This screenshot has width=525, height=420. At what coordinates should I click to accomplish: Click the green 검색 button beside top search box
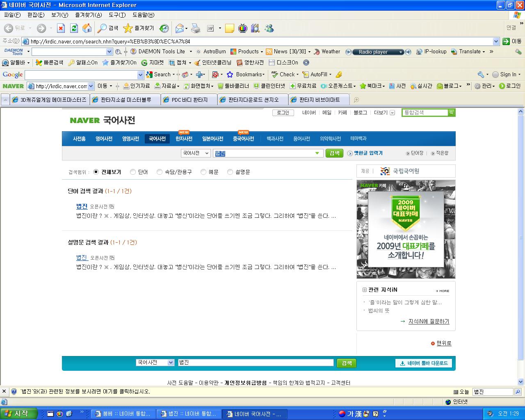[x=335, y=153]
